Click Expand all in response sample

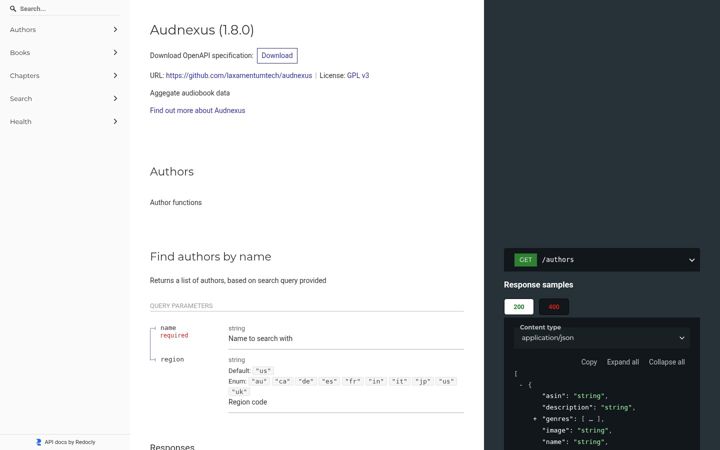coord(623,362)
